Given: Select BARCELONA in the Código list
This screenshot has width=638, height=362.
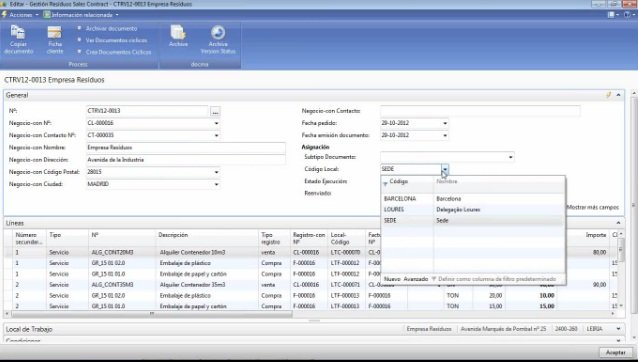Looking at the screenshot, I should 400,199.
